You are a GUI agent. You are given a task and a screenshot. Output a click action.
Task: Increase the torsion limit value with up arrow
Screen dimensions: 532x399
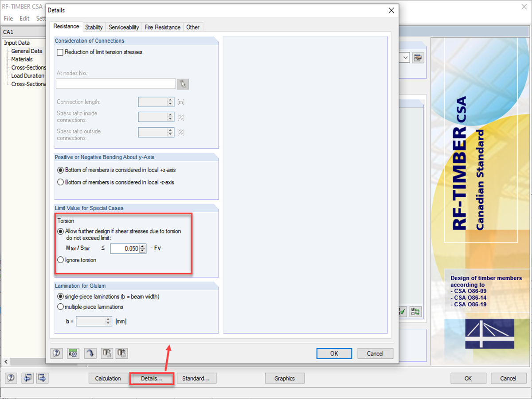[142, 246]
